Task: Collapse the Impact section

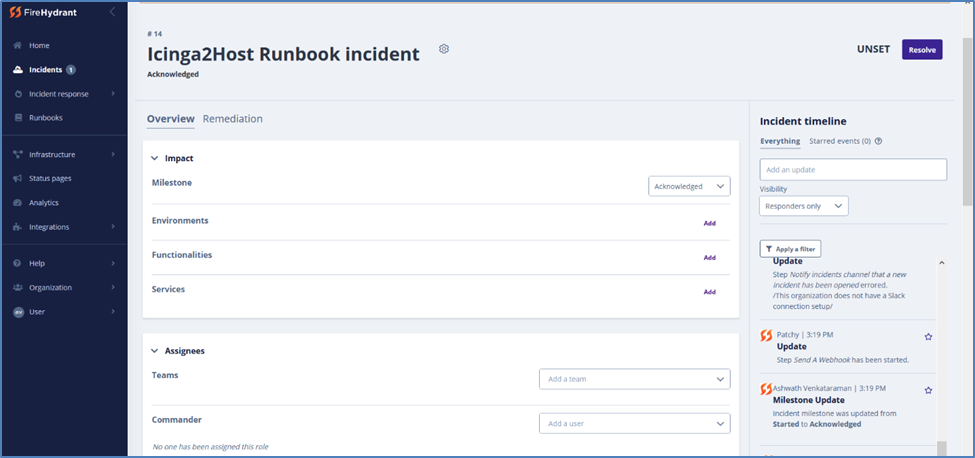Action: pyautogui.click(x=155, y=158)
